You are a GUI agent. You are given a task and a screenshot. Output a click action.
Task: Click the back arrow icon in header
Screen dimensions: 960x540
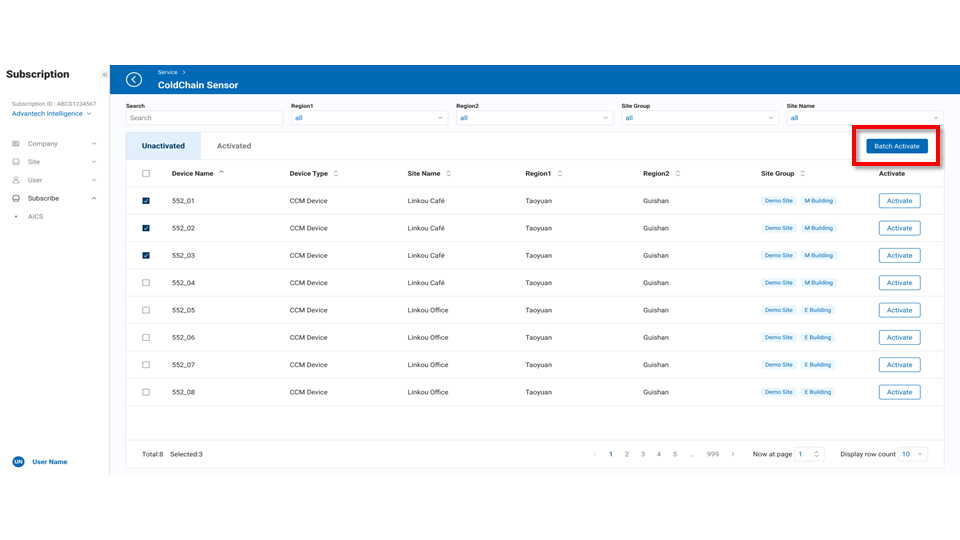(134, 80)
